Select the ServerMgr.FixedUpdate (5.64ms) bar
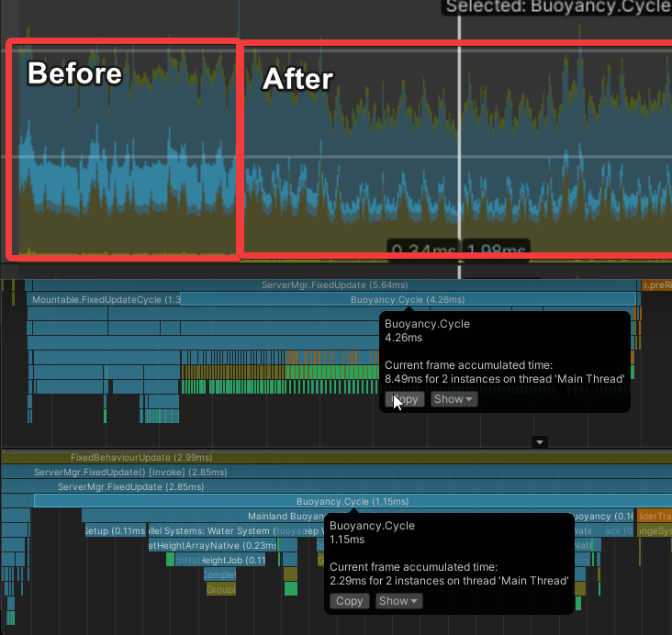The height and width of the screenshot is (635, 672). [x=334, y=285]
